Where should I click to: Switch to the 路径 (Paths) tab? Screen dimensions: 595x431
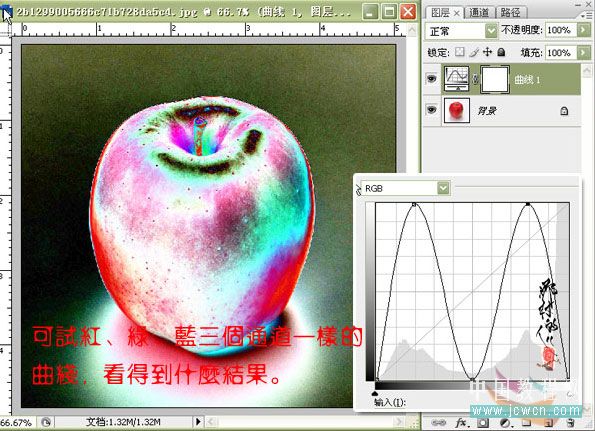click(510, 13)
